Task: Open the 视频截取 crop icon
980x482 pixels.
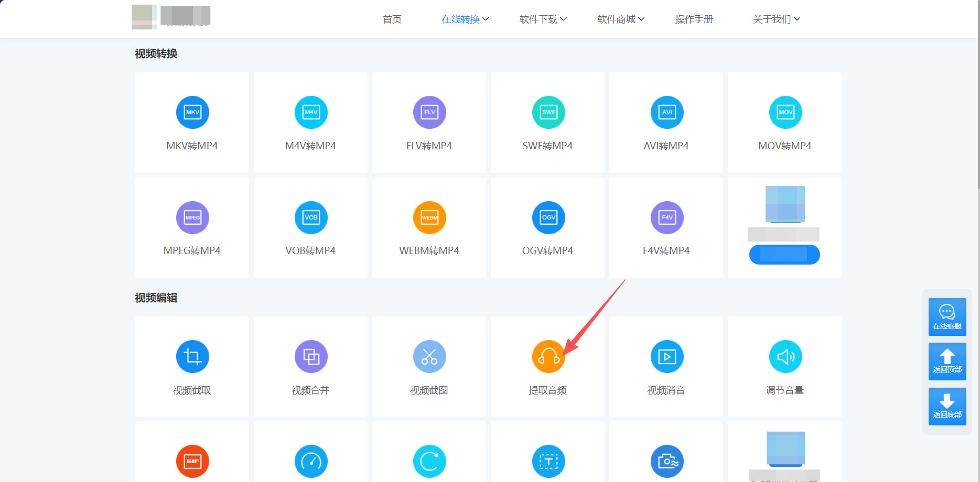Action: click(x=192, y=357)
